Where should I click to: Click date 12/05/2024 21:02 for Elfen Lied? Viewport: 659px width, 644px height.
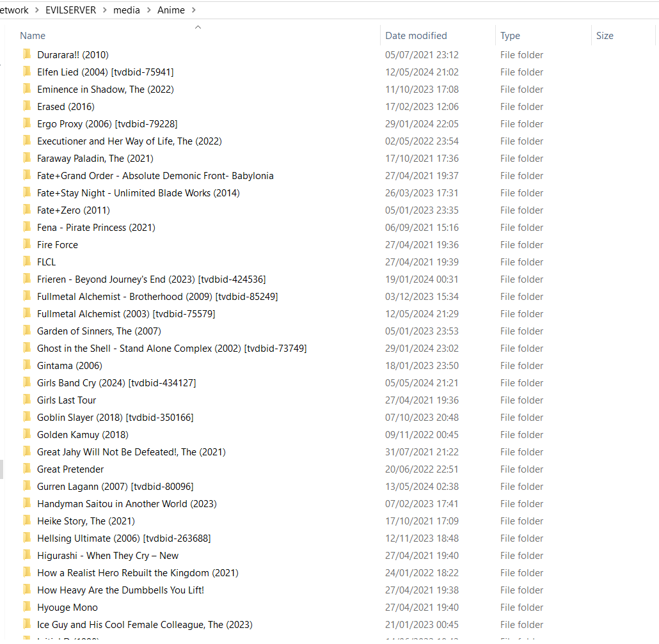pos(422,72)
